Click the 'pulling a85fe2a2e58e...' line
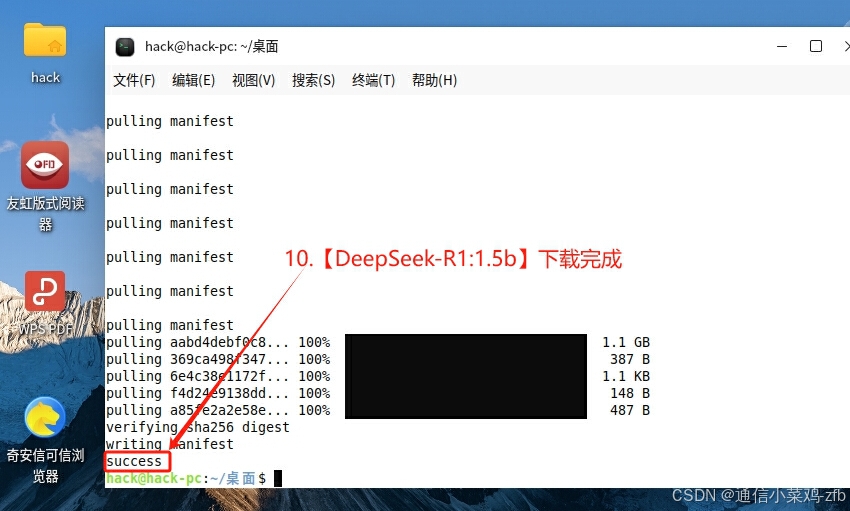Screen dimensions: 850x511 tap(218, 410)
